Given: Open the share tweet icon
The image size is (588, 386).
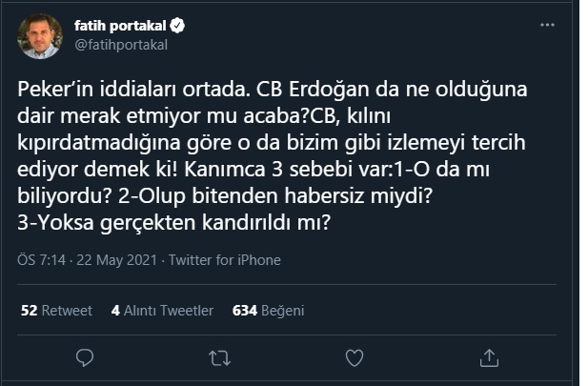Looking at the screenshot, I should (x=490, y=358).
